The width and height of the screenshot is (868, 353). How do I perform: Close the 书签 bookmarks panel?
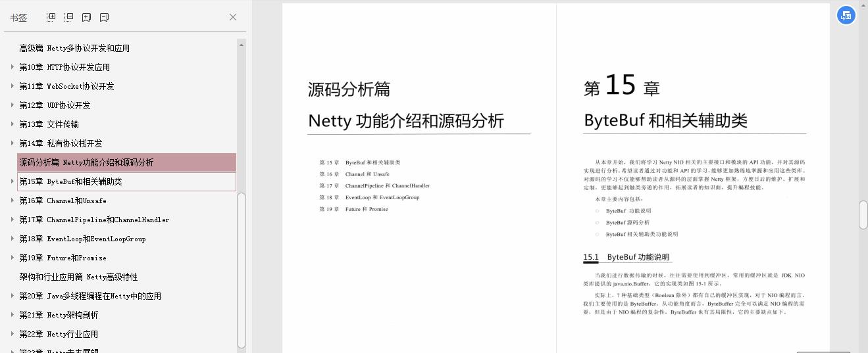(x=233, y=17)
